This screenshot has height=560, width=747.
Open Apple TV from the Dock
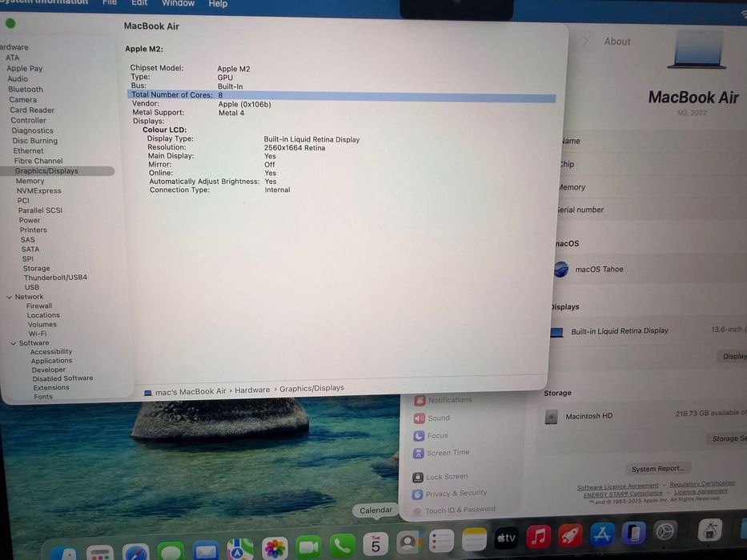[x=506, y=538]
